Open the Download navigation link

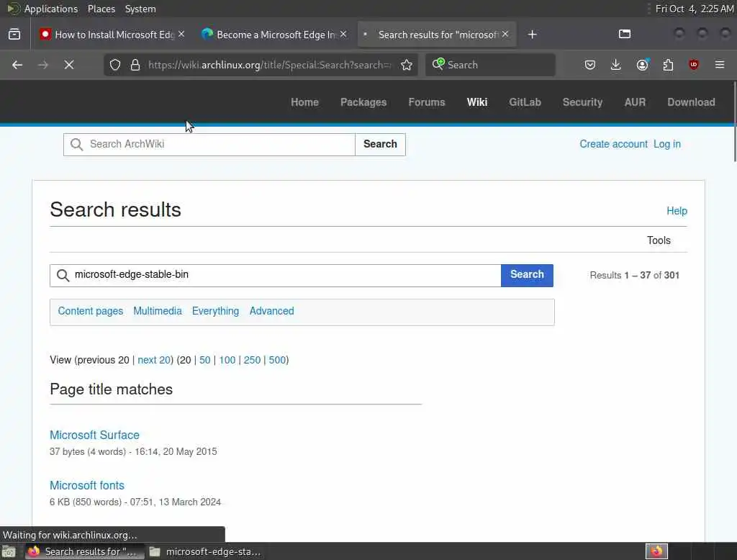pos(691,102)
